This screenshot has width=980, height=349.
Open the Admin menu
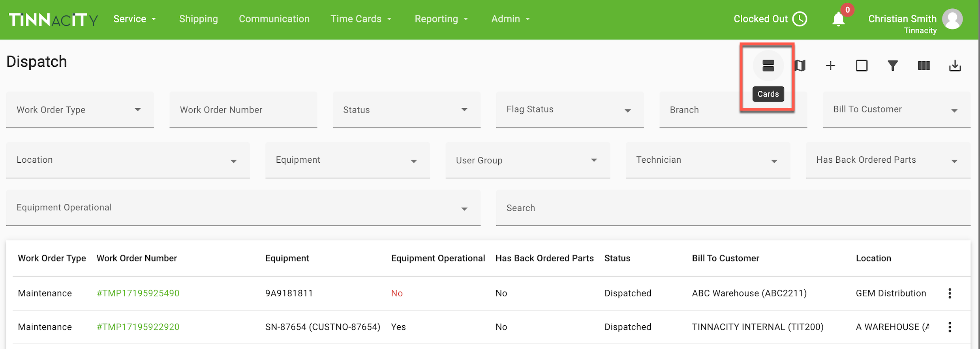click(x=511, y=19)
